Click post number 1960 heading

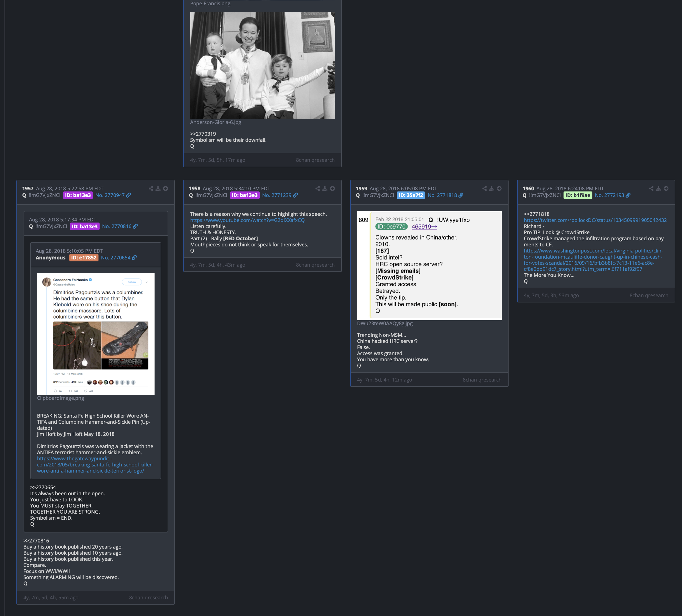click(x=528, y=188)
